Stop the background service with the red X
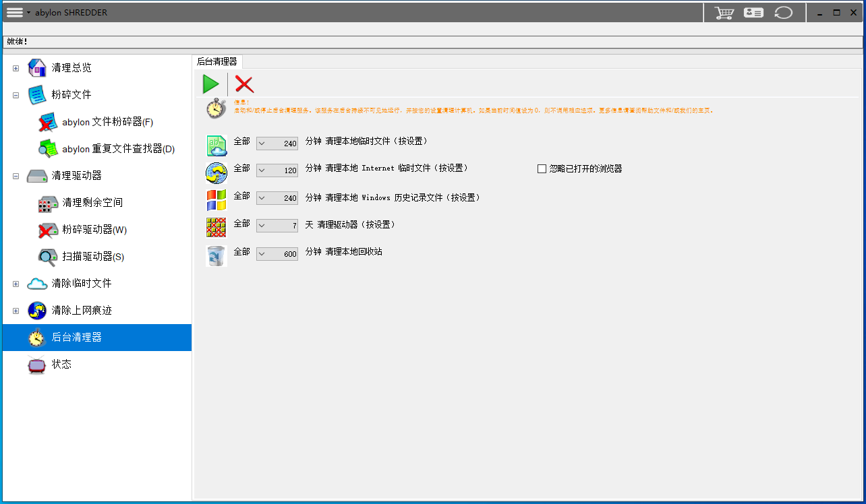 point(244,84)
